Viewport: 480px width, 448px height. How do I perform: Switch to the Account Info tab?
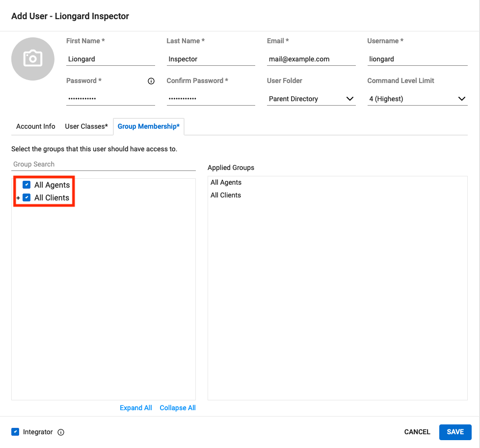pyautogui.click(x=35, y=126)
